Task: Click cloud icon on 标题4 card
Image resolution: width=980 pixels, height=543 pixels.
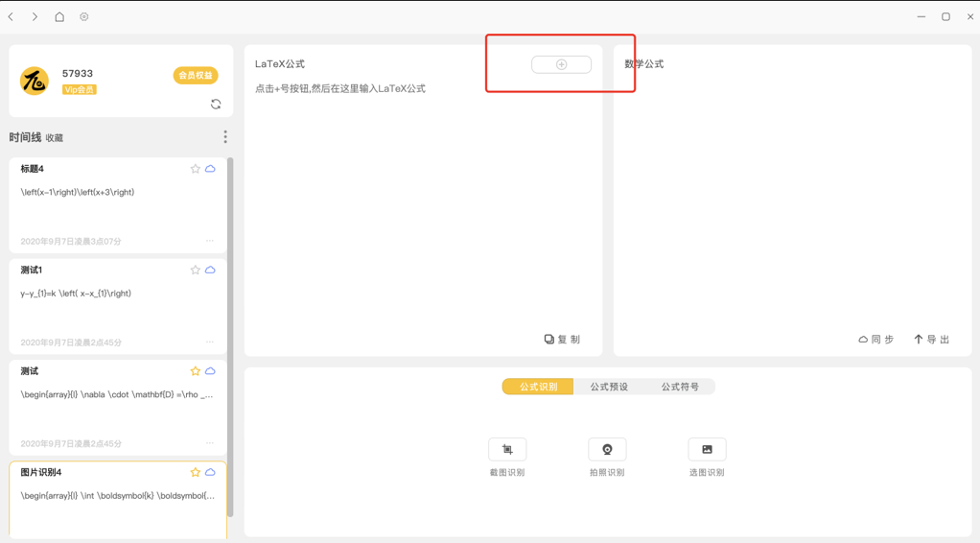Action: pyautogui.click(x=210, y=169)
